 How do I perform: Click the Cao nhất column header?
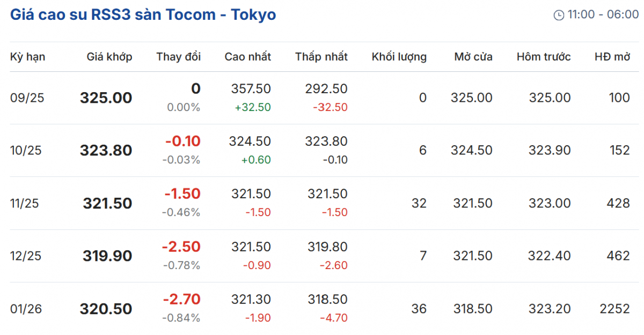247,57
